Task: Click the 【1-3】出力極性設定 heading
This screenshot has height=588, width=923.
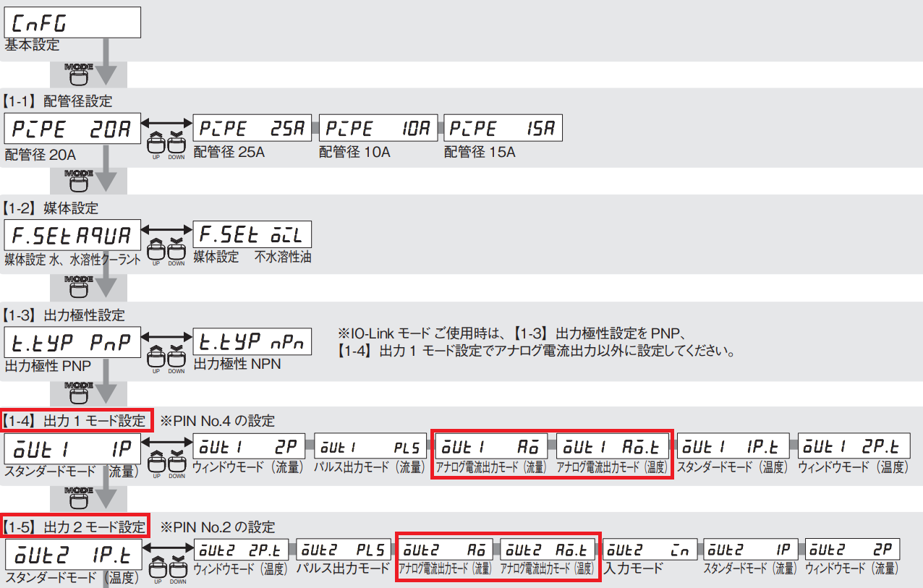Action: click(63, 315)
